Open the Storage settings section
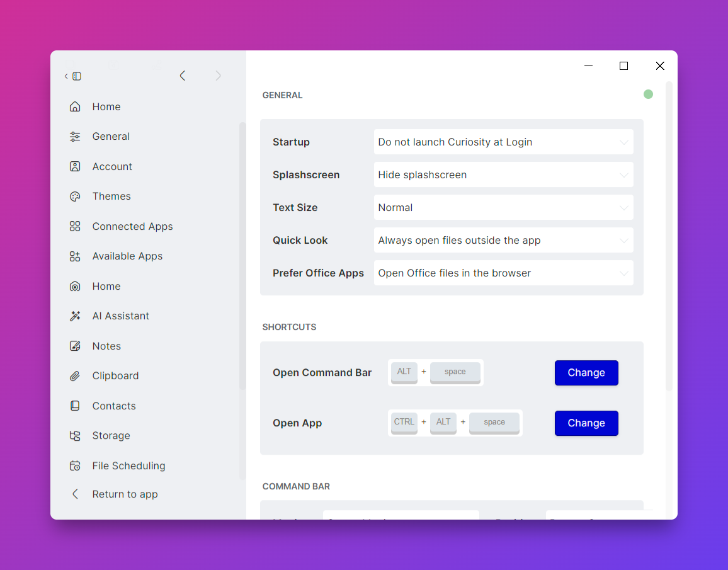The image size is (728, 570). point(111,435)
